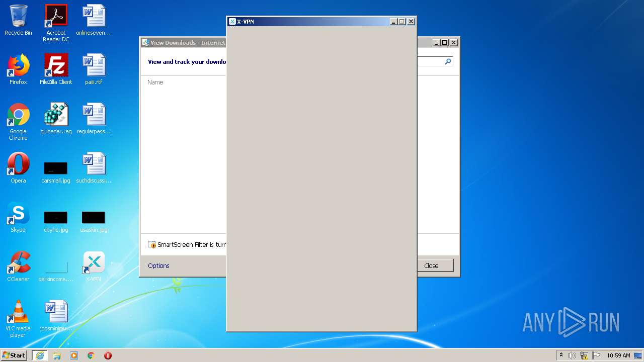Open FileZilla Client shortcut
This screenshot has width=644, height=362.
click(56, 69)
